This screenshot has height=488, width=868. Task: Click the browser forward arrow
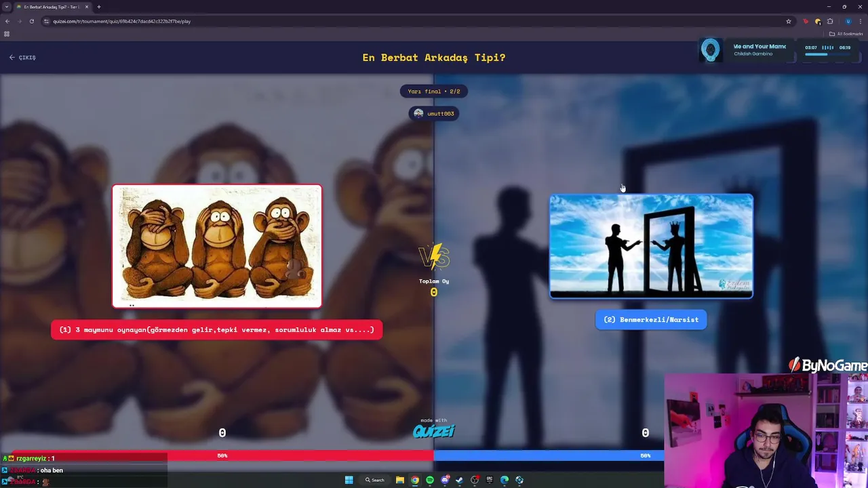click(20, 21)
